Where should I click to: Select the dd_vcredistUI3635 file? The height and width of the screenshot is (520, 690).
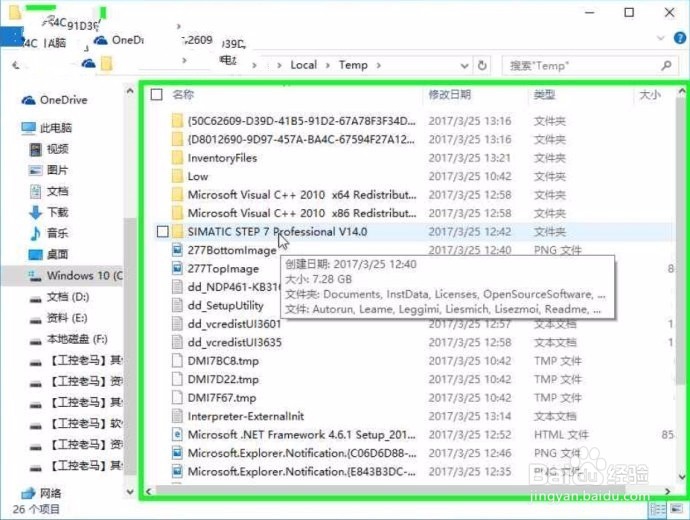235,342
